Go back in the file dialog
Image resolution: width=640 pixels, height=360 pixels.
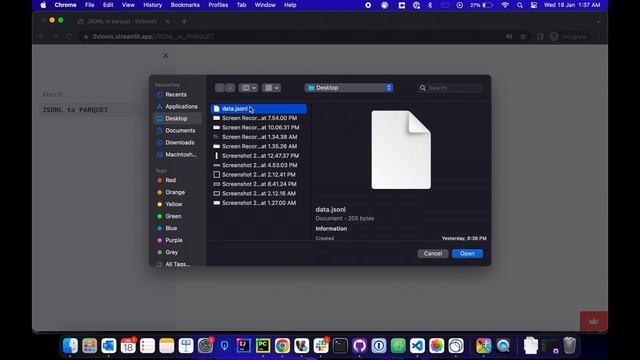(x=220, y=88)
